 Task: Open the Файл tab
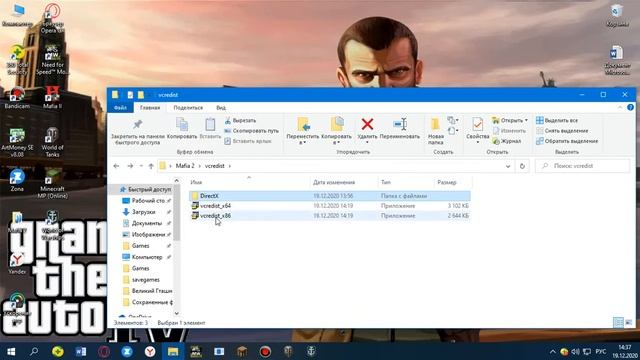coord(120,108)
